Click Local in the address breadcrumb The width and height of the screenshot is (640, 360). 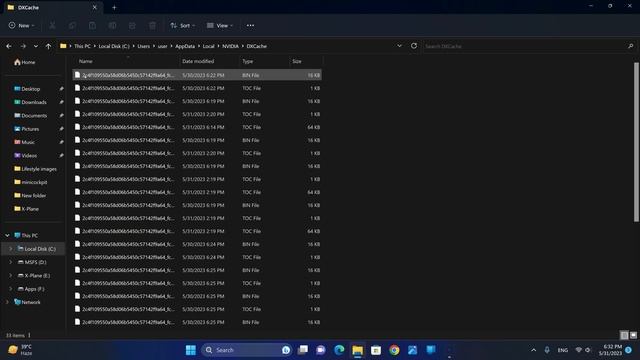(x=209, y=46)
